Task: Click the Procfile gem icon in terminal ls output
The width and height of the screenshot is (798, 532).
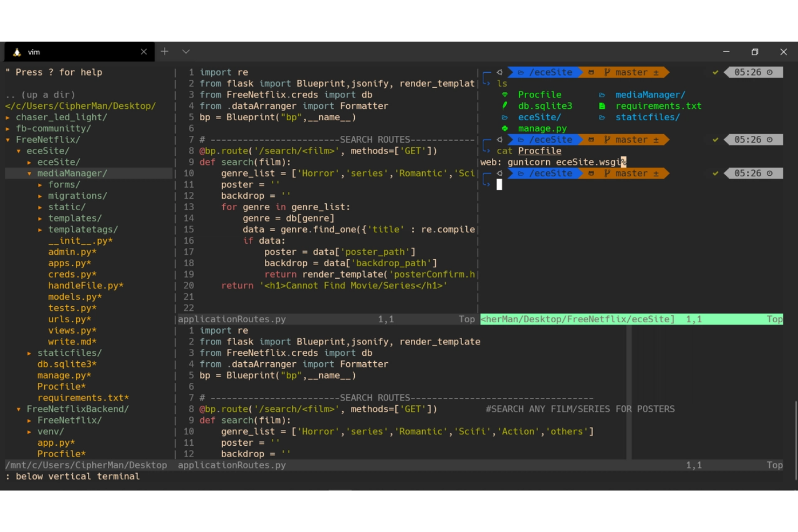Action: coord(504,94)
